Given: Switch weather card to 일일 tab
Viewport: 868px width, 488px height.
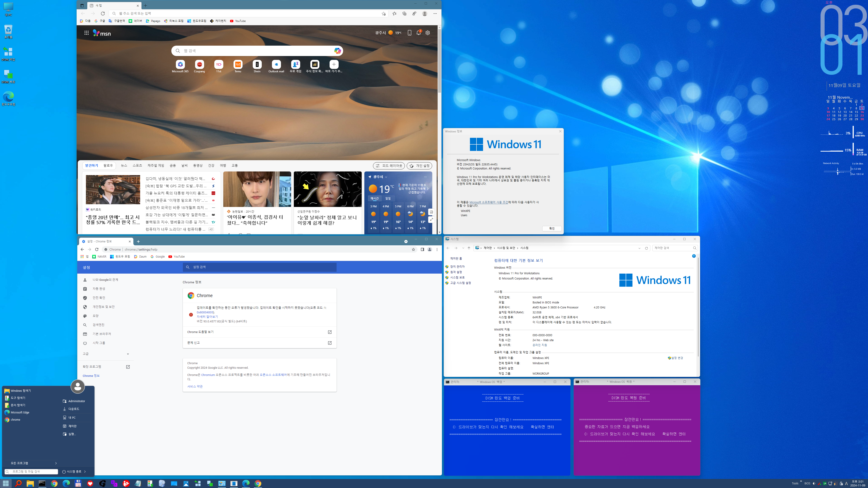Looking at the screenshot, I should (x=388, y=198).
